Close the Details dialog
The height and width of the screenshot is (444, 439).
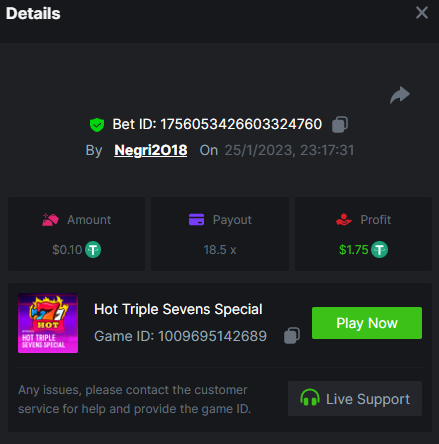422,13
